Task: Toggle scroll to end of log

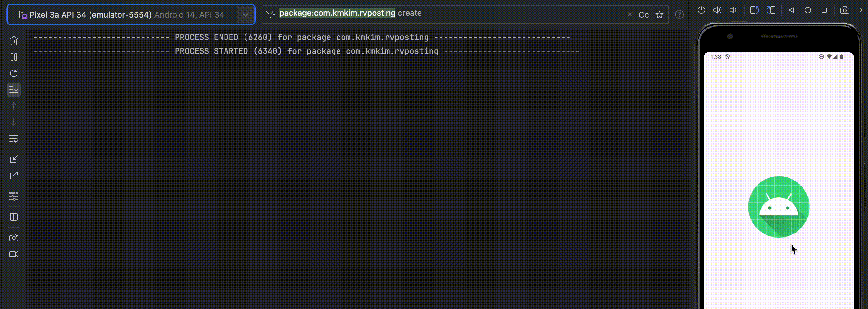Action: click(14, 90)
